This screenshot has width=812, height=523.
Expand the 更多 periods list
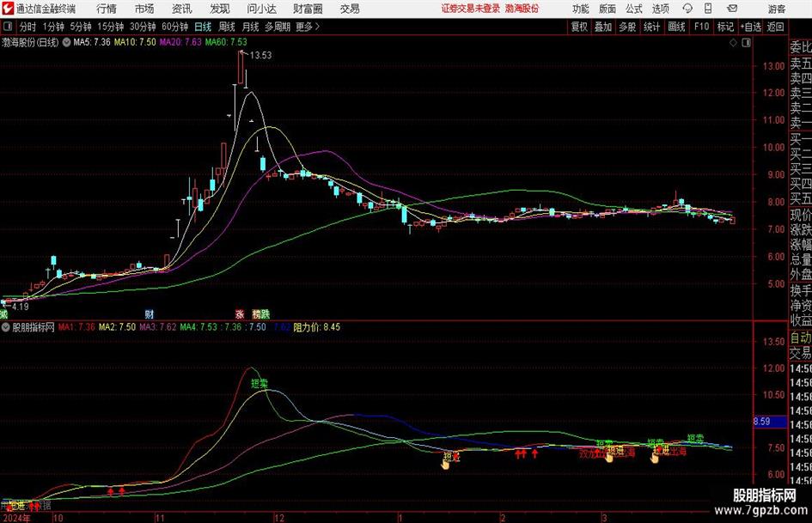pos(308,27)
